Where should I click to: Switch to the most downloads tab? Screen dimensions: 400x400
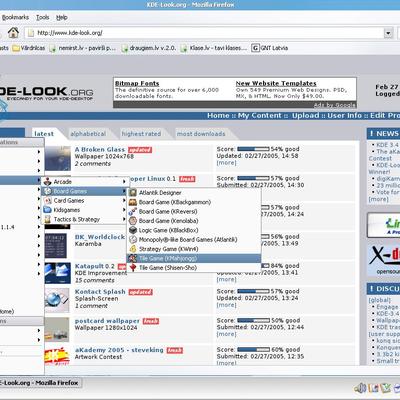[201, 134]
